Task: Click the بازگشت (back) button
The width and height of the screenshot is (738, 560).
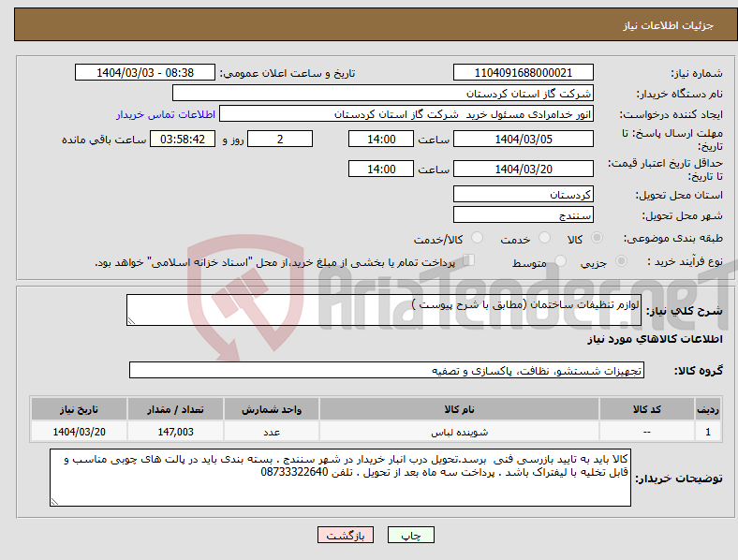Action: pos(346,535)
